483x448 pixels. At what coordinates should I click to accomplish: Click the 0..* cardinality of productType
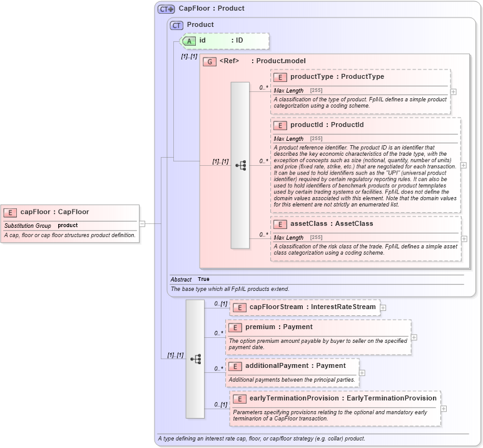coord(263,88)
